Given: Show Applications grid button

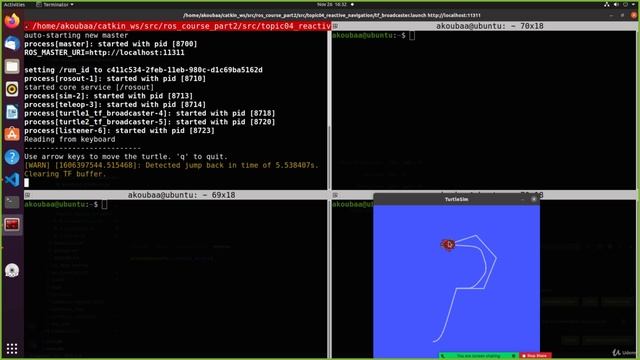Looking at the screenshot, I should point(12,348).
